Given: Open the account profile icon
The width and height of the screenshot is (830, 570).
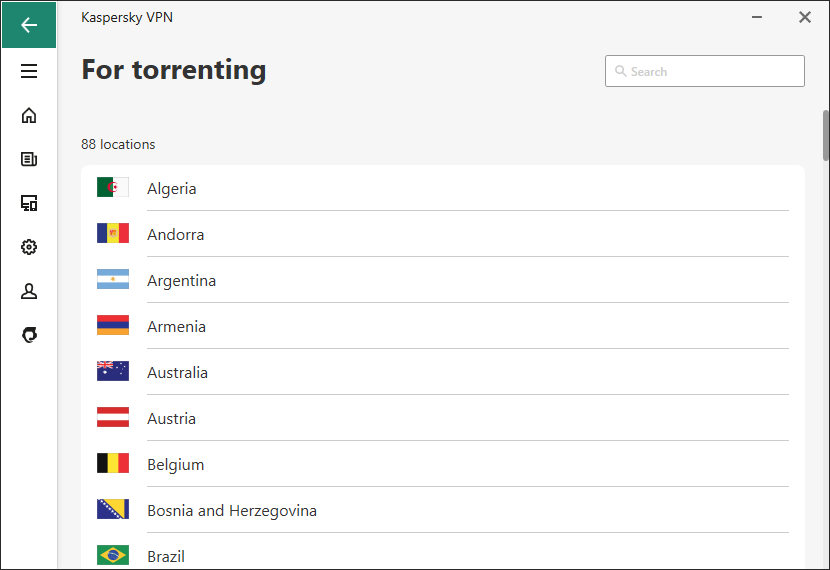Looking at the screenshot, I should pos(29,291).
